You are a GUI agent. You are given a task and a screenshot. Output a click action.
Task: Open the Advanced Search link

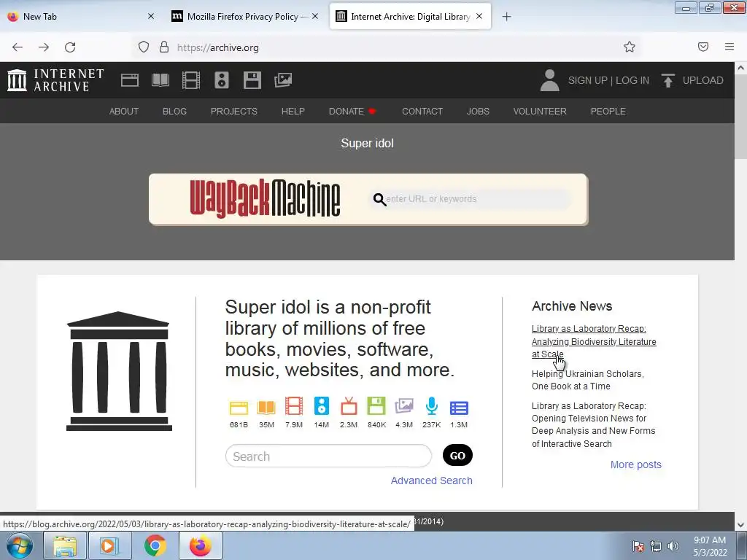coord(432,481)
